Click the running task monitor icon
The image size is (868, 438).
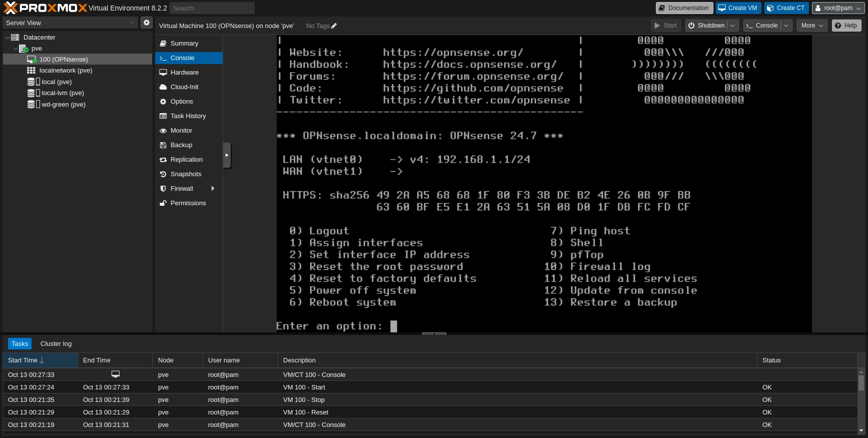click(116, 374)
